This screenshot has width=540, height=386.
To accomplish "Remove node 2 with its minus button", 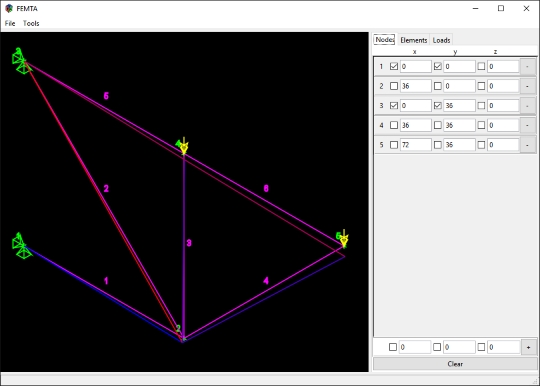I will click(527, 86).
